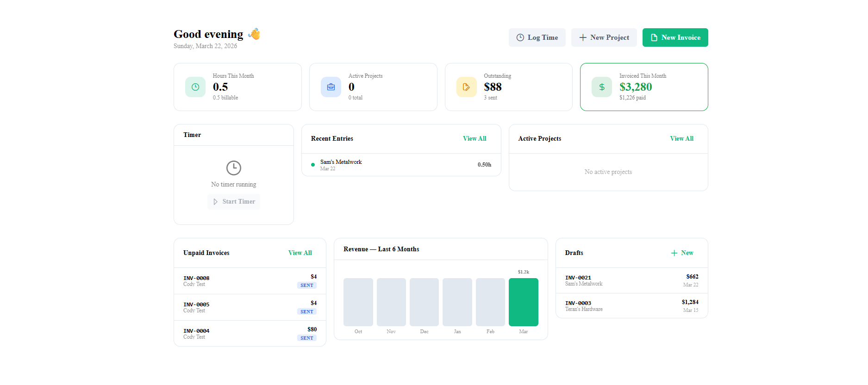Image resolution: width=868 pixels, height=385 pixels.
Task: Click the October revenue bar
Action: [x=358, y=302]
